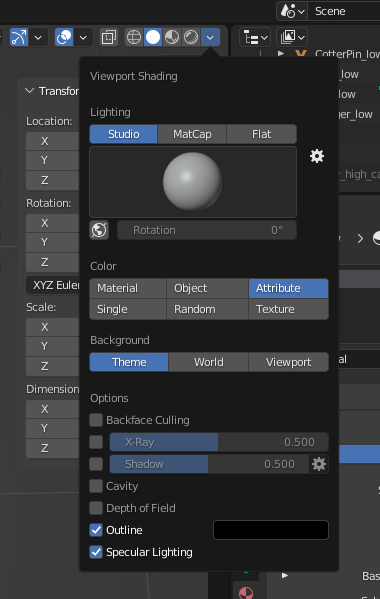
Task: Select Solid shading mode icon
Action: coord(153,37)
